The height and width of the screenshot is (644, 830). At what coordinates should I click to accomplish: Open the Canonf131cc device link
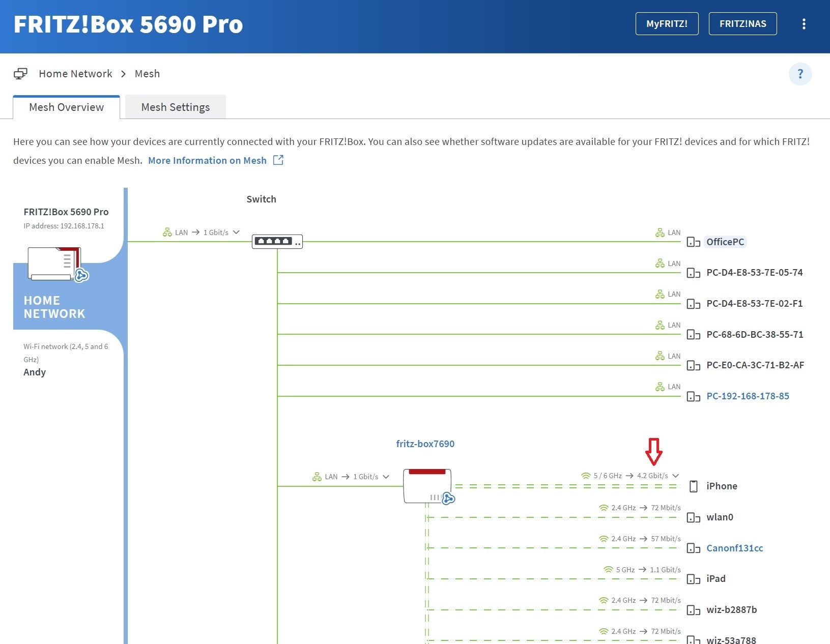tap(735, 548)
